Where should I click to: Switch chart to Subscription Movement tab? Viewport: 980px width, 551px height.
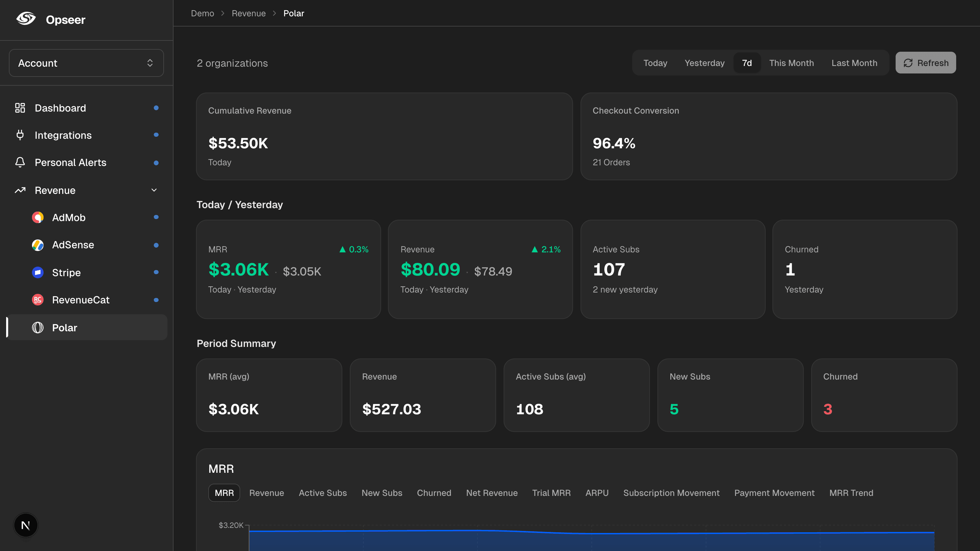pos(671,493)
